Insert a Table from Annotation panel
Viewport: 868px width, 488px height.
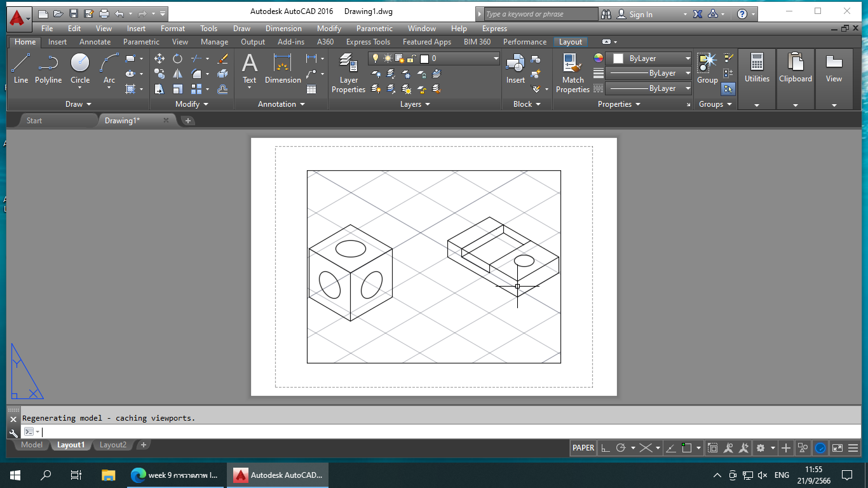(x=311, y=88)
